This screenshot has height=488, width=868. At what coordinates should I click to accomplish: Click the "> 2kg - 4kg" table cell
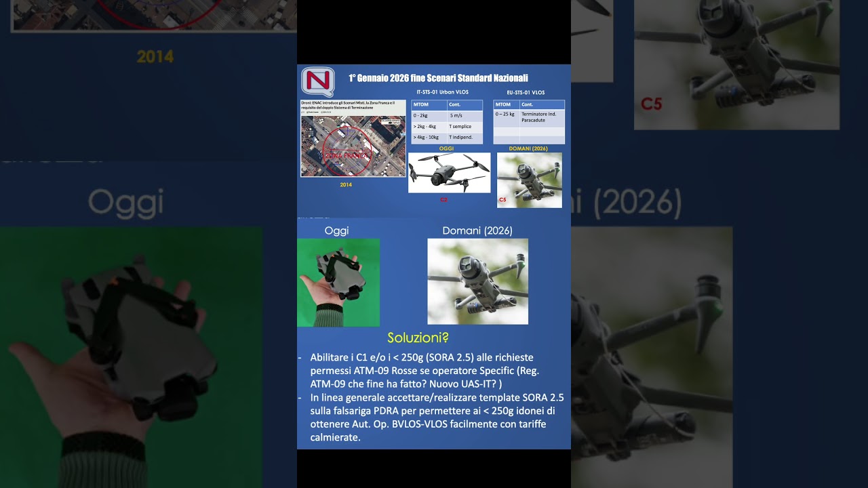pos(429,126)
